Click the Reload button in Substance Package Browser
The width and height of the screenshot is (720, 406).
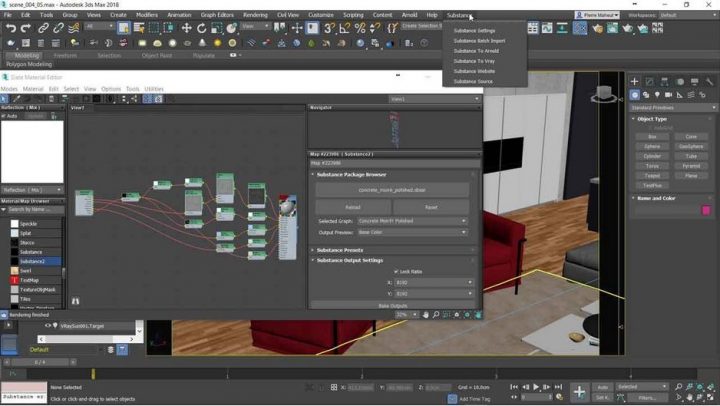353,207
